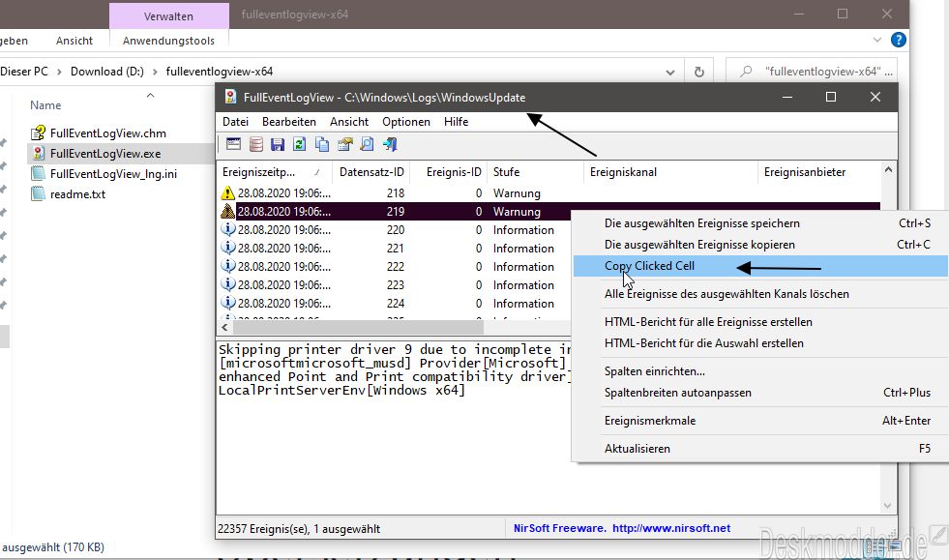The height and width of the screenshot is (560, 949).
Task: Save selected events using the floppy disk icon
Action: coord(278,144)
